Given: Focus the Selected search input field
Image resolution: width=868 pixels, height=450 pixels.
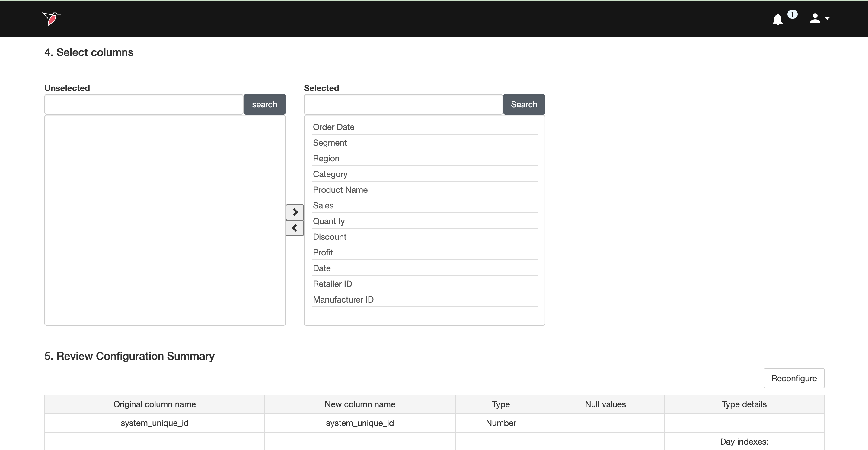Looking at the screenshot, I should [403, 104].
